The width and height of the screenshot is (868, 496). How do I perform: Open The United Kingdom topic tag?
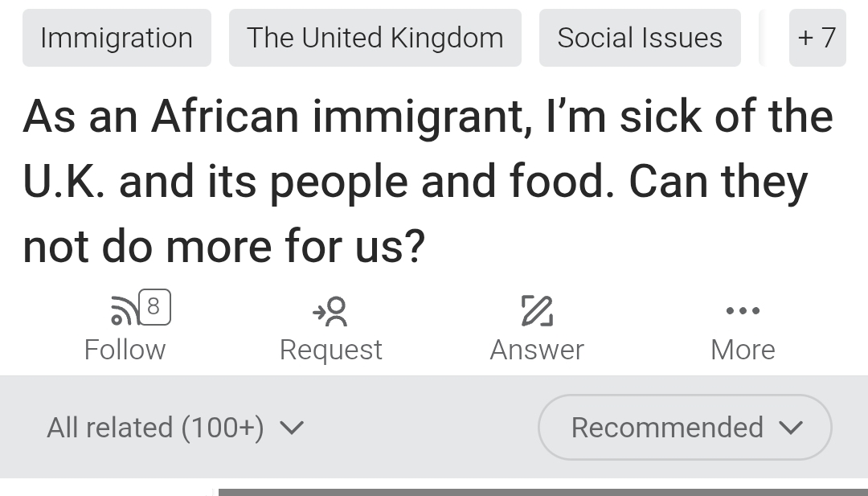(x=375, y=38)
